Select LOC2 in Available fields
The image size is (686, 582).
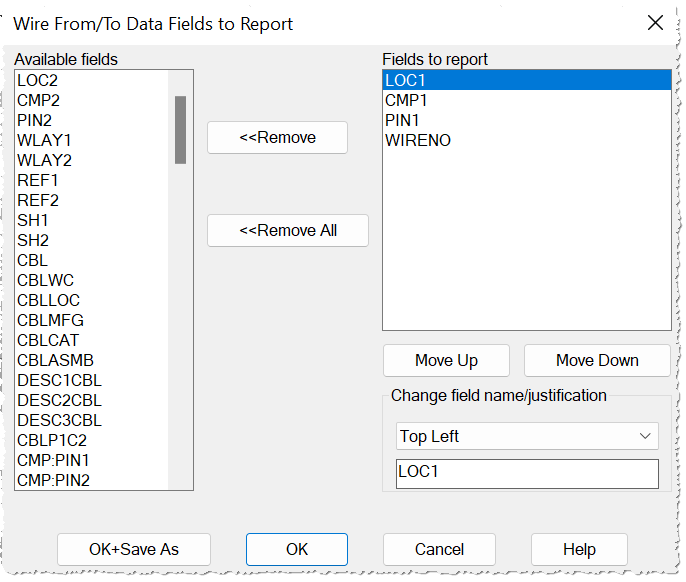(92, 80)
